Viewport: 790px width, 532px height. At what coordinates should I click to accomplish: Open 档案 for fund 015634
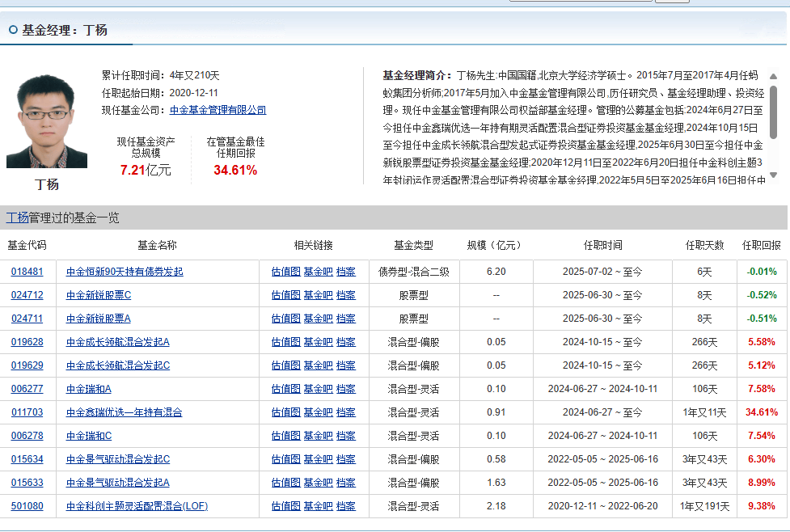(x=345, y=459)
